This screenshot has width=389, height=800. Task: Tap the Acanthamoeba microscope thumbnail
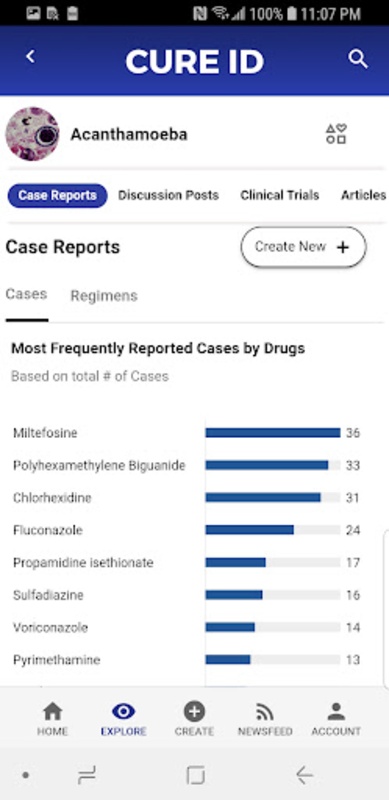click(x=32, y=134)
